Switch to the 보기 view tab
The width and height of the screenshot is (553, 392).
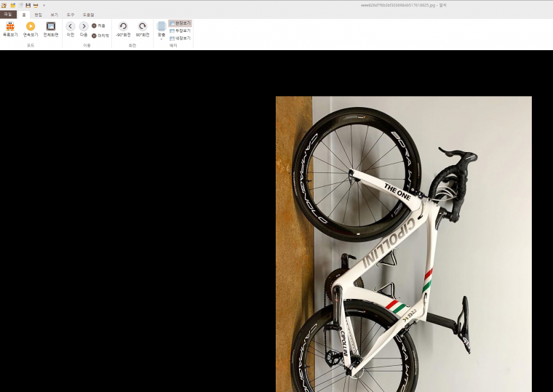[54, 15]
